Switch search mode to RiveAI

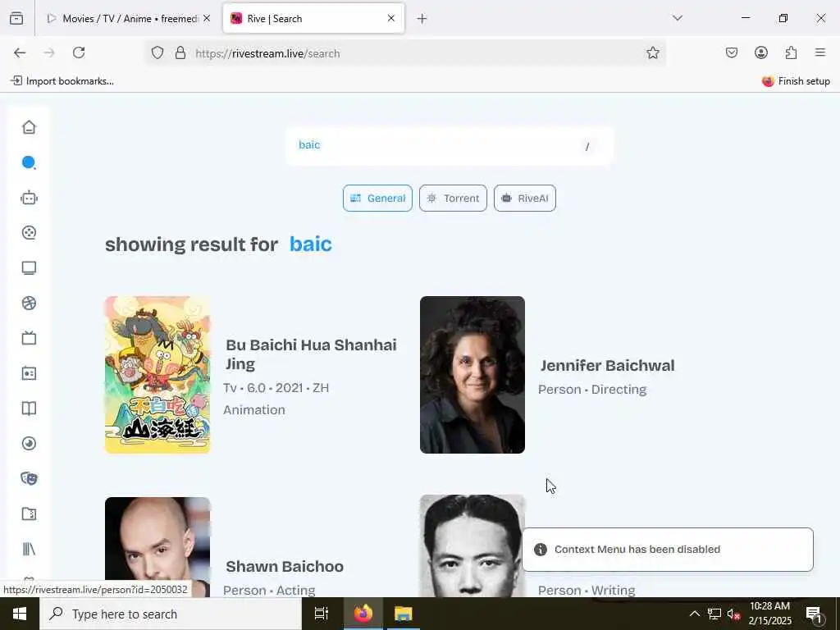point(525,199)
